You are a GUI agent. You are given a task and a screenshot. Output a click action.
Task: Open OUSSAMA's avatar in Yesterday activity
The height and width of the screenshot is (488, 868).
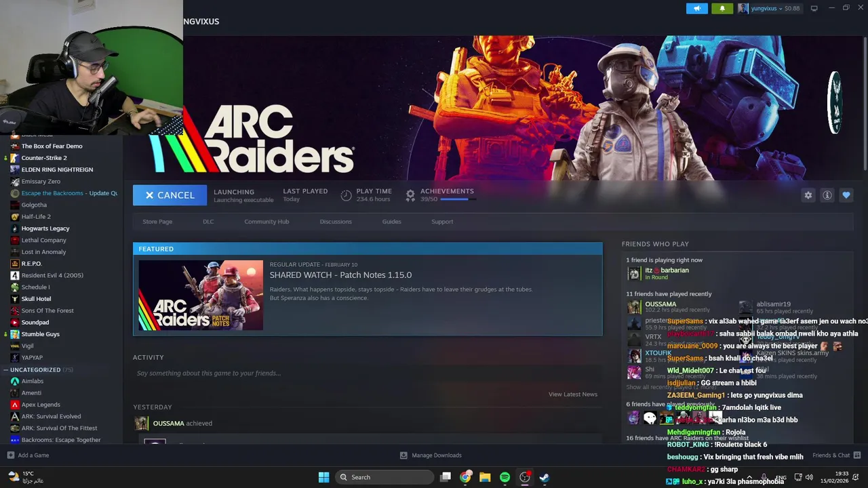tap(141, 424)
